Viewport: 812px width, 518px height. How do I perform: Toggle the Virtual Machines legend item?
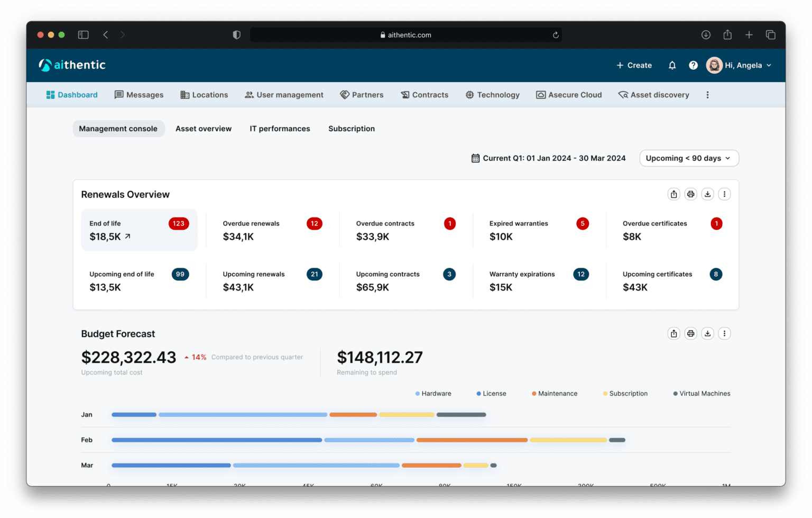point(702,394)
